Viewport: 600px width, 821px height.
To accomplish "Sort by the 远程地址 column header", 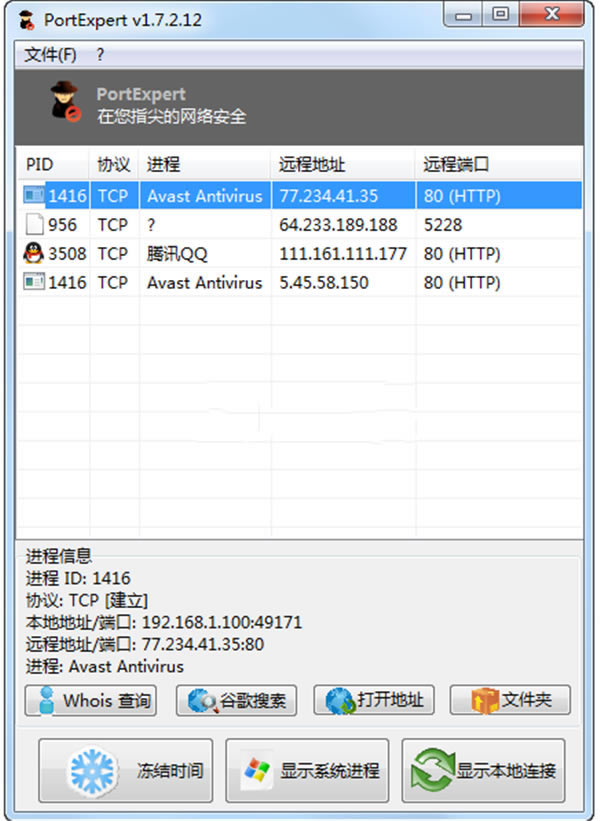I will coord(312,165).
